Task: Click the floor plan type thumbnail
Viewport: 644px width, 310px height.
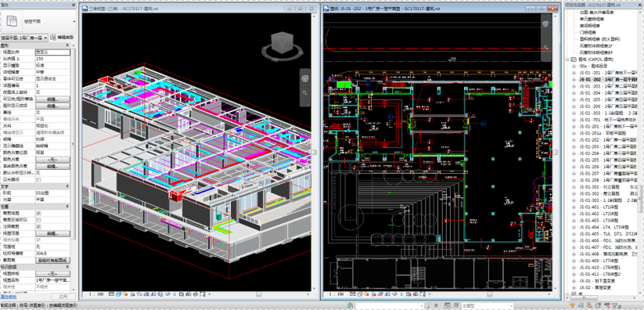Action: click(13, 21)
